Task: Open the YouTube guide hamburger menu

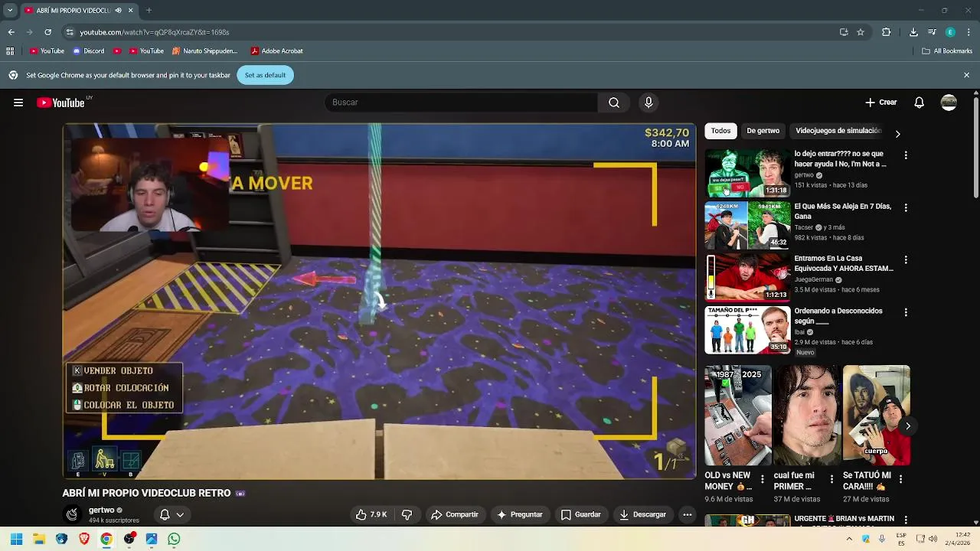Action: (18, 103)
